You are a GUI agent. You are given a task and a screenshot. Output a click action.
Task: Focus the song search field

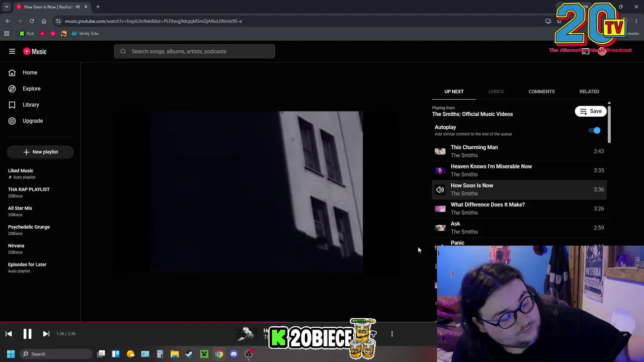point(194,51)
